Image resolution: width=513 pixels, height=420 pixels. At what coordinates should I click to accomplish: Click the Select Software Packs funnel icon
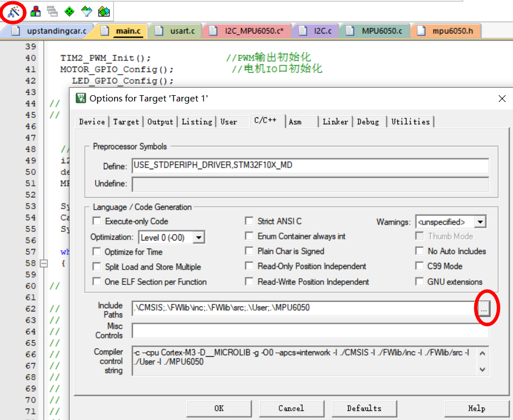(87, 10)
